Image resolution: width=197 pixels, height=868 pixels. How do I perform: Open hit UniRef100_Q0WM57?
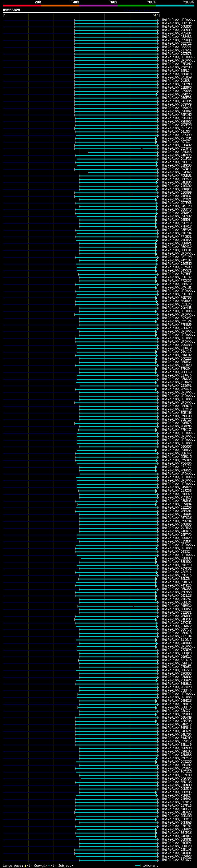pos(177,26)
